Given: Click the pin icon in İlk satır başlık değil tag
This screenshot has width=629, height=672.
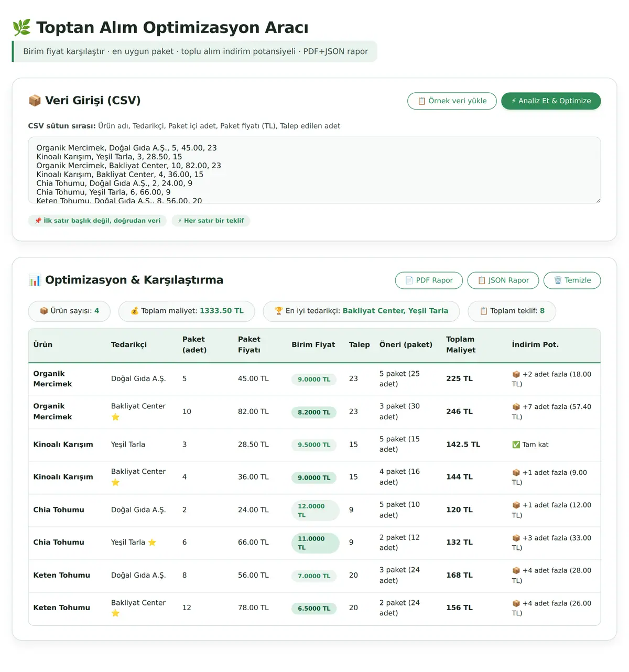Looking at the screenshot, I should (38, 221).
